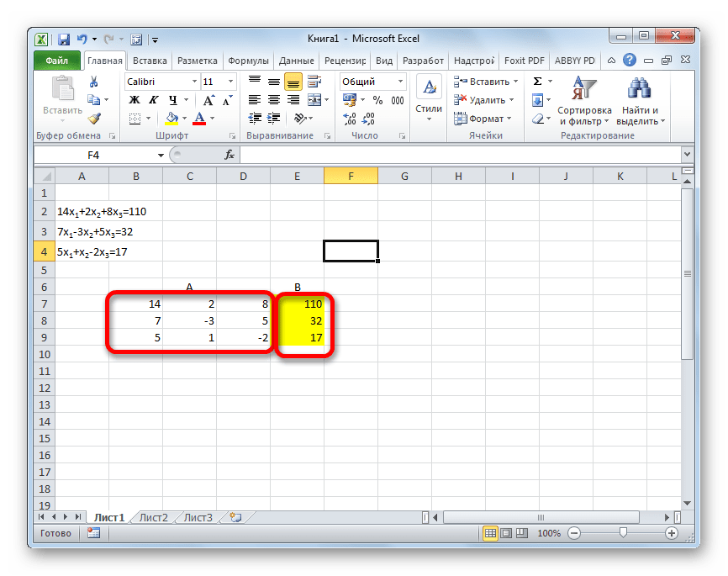Toggle bold formatting (Ж)
Screen dimensions: 728x576
tap(135, 100)
